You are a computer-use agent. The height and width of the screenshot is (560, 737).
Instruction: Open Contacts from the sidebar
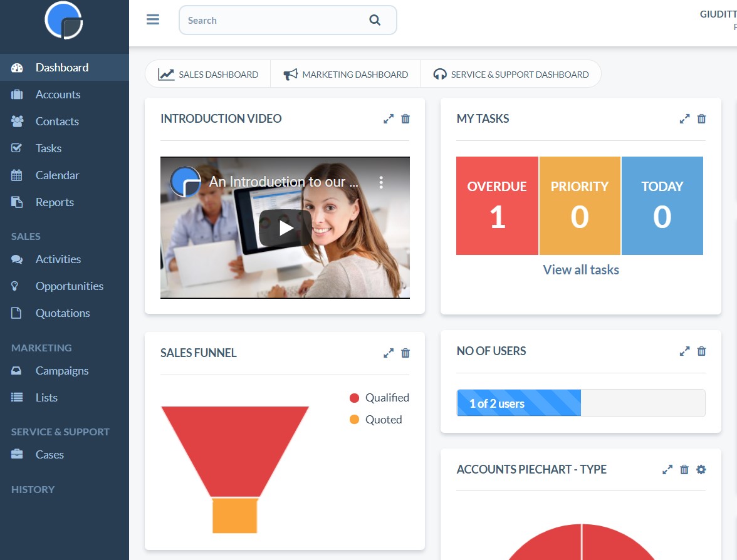(x=65, y=122)
